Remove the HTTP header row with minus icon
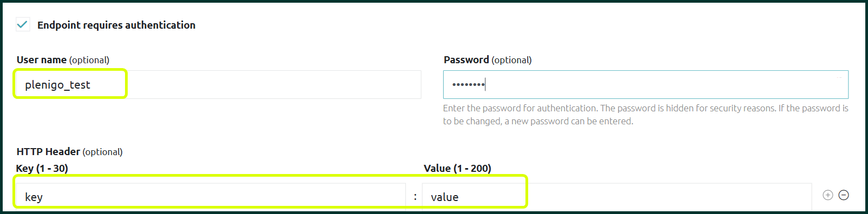This screenshot has height=214, width=868. coord(844,195)
